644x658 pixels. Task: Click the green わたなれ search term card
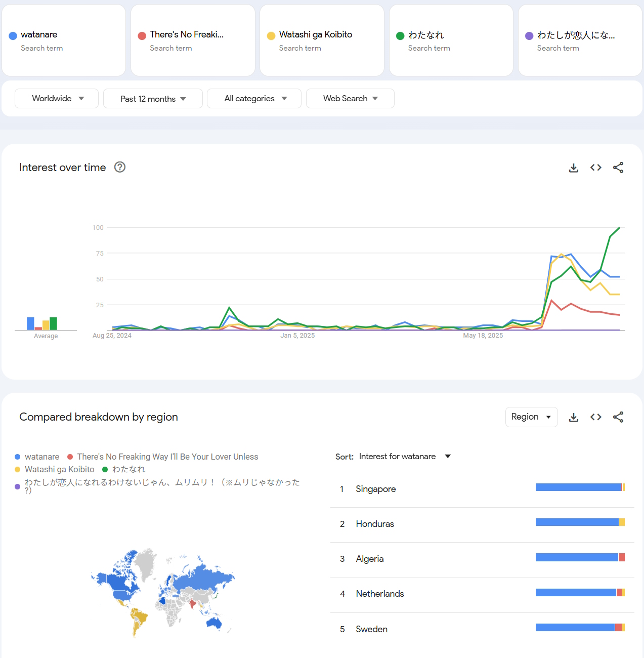pyautogui.click(x=451, y=40)
